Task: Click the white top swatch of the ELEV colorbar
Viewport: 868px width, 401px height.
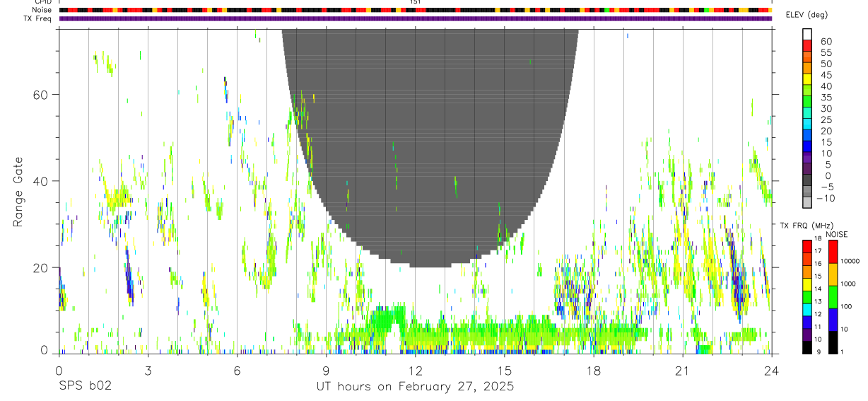Action: point(807,33)
